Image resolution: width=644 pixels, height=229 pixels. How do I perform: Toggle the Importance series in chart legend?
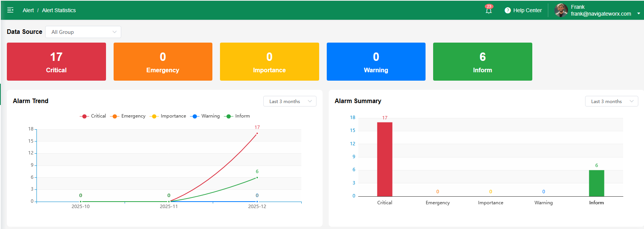pos(168,116)
